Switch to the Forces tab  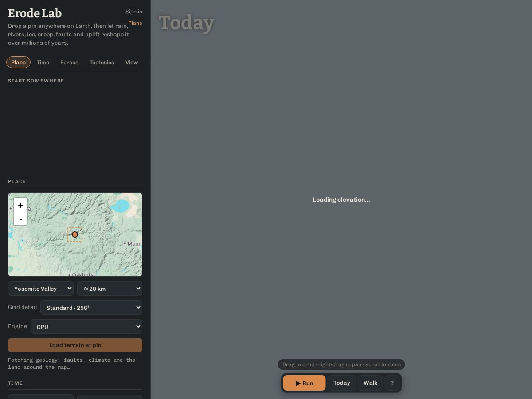click(69, 63)
